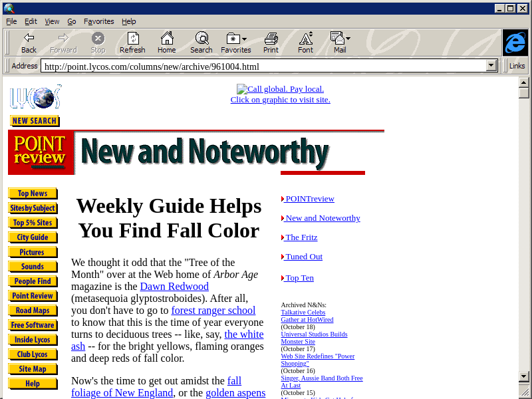Image resolution: width=532 pixels, height=399 pixels.
Task: Open the Home page icon
Action: pyautogui.click(x=167, y=43)
